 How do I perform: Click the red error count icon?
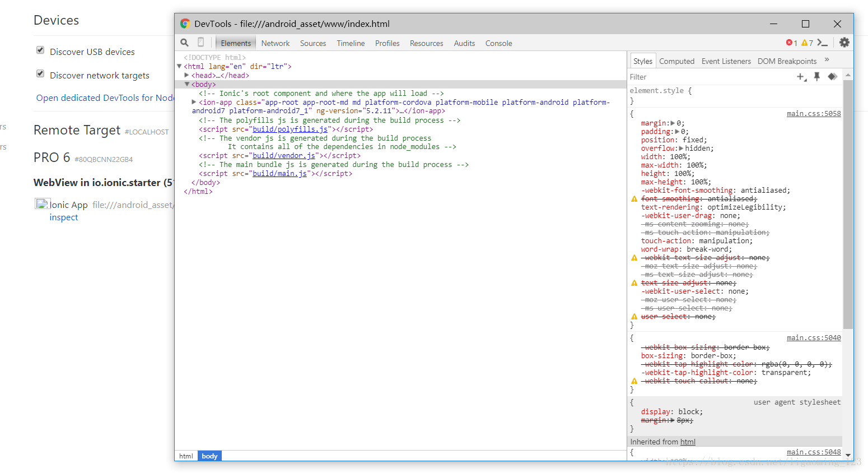tap(789, 43)
